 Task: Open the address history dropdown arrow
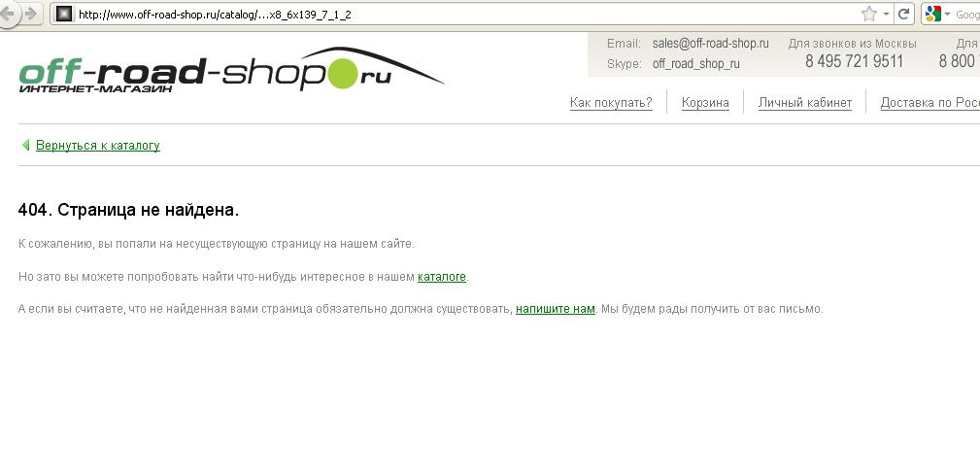pyautogui.click(x=886, y=15)
